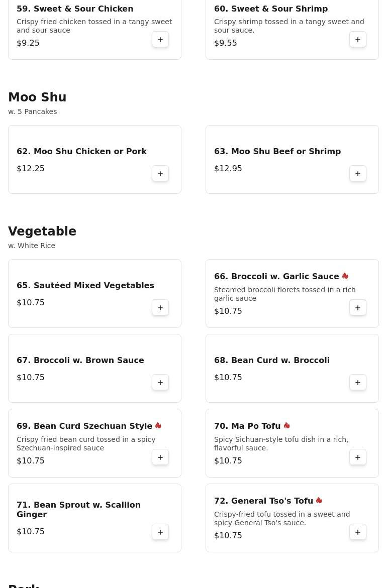Image resolution: width=387 pixels, height=588 pixels.
Task: Add Broccoli w. Garlic Sauce to cart
Action: 358,307
